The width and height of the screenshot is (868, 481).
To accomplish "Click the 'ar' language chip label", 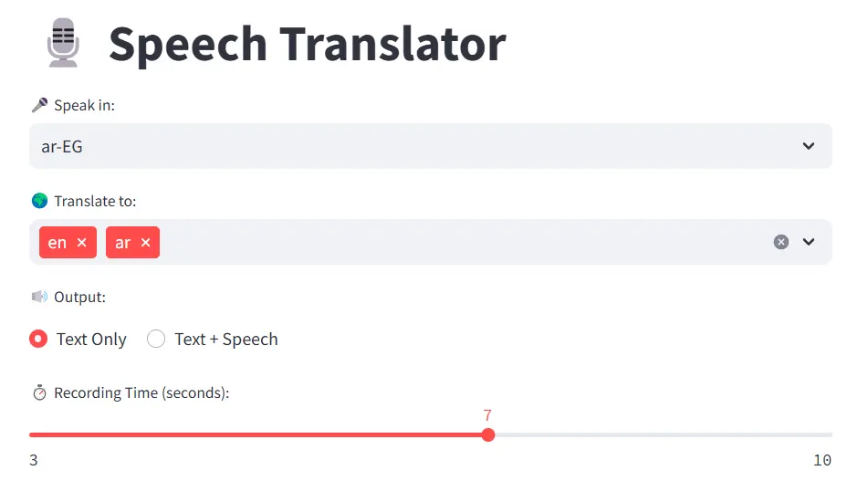I will click(x=122, y=243).
